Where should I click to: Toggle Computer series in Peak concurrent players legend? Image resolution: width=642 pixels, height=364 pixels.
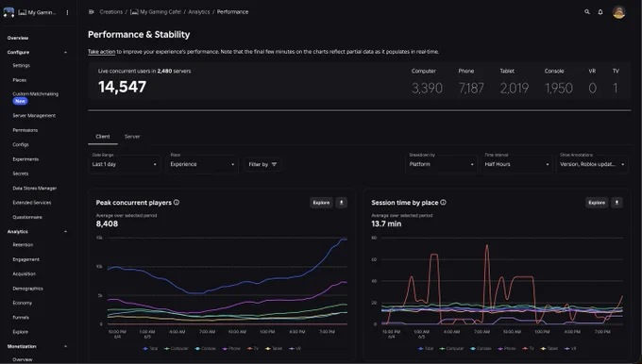point(176,349)
